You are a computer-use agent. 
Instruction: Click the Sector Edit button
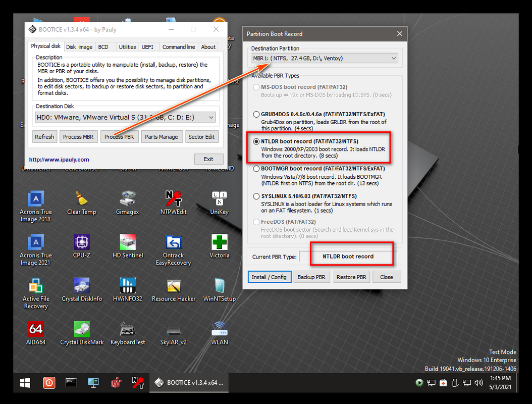[201, 137]
